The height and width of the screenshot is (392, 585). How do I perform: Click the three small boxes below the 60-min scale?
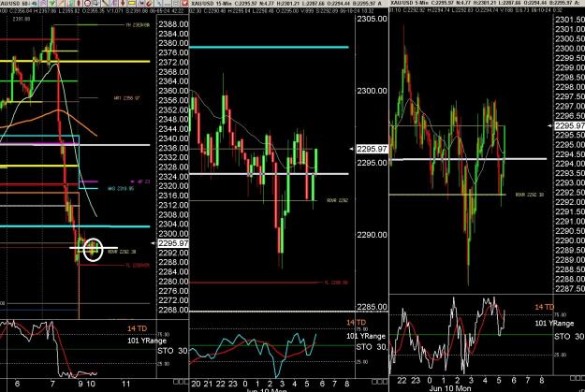(181, 382)
